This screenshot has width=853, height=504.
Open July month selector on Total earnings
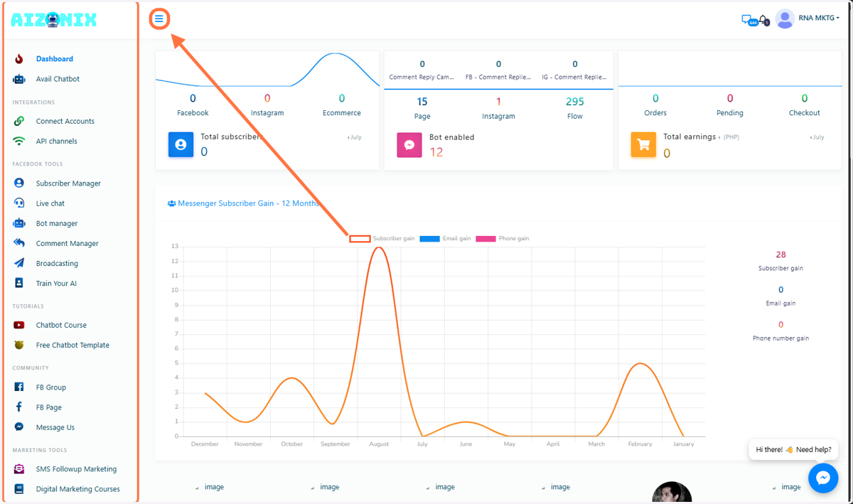(x=817, y=137)
